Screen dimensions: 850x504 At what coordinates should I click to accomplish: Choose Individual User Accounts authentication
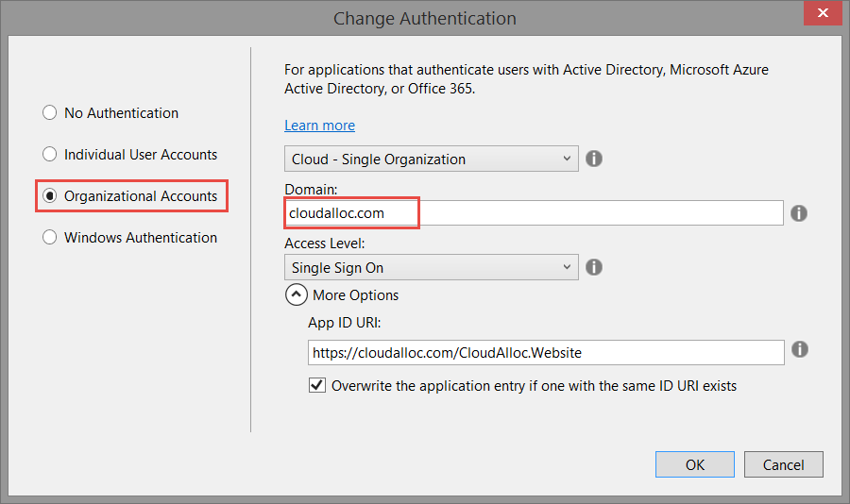tap(50, 155)
